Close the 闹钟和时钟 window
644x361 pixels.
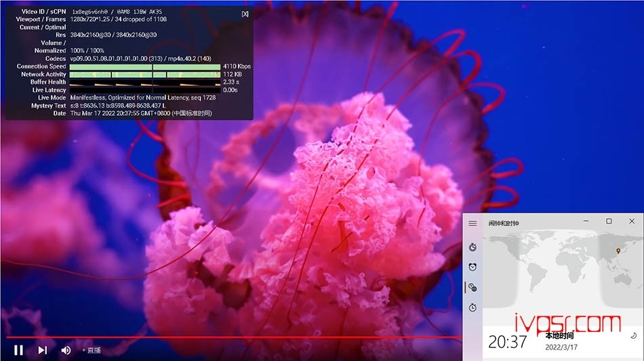tap(632, 221)
